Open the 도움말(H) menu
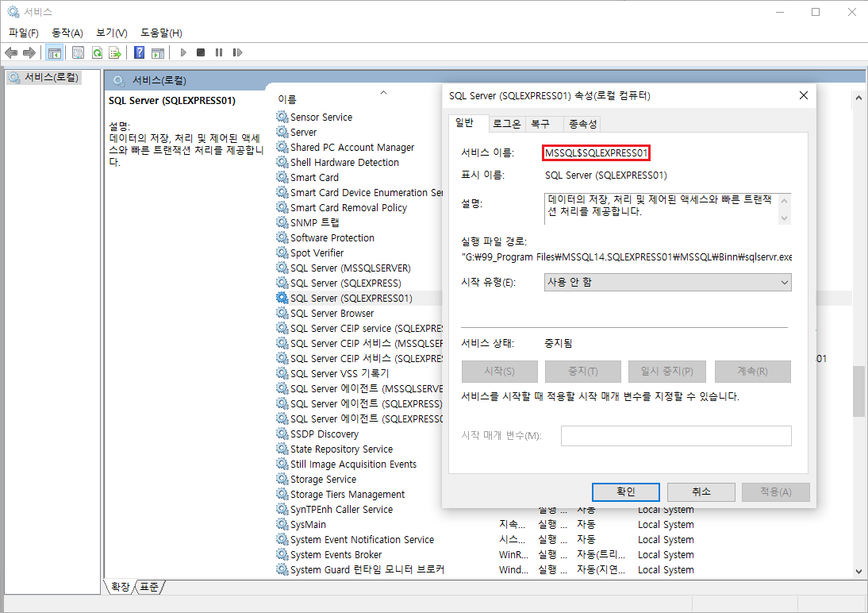Viewport: 868px width, 613px height. 161,33
